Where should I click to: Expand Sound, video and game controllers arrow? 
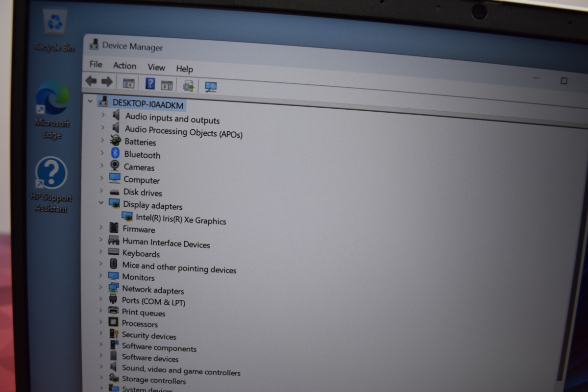tap(101, 367)
